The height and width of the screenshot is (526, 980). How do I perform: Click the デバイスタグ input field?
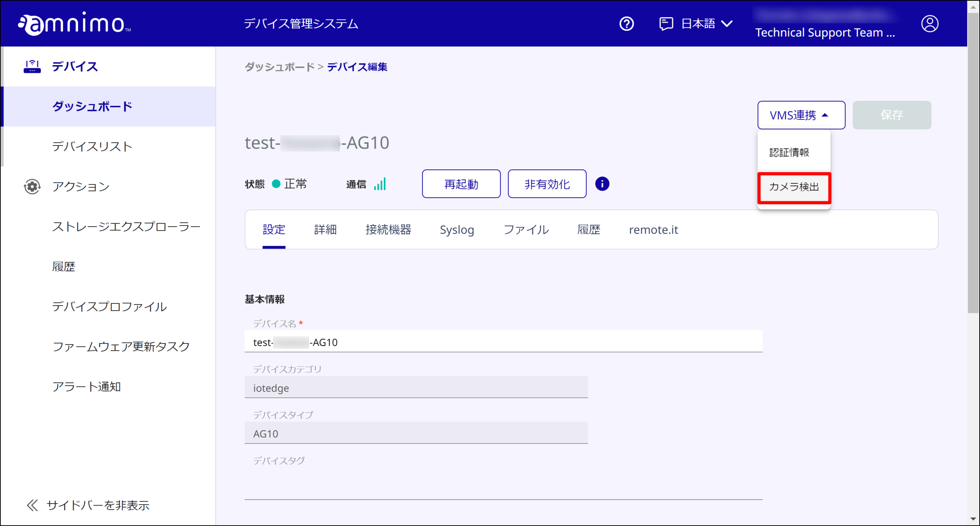click(x=503, y=483)
